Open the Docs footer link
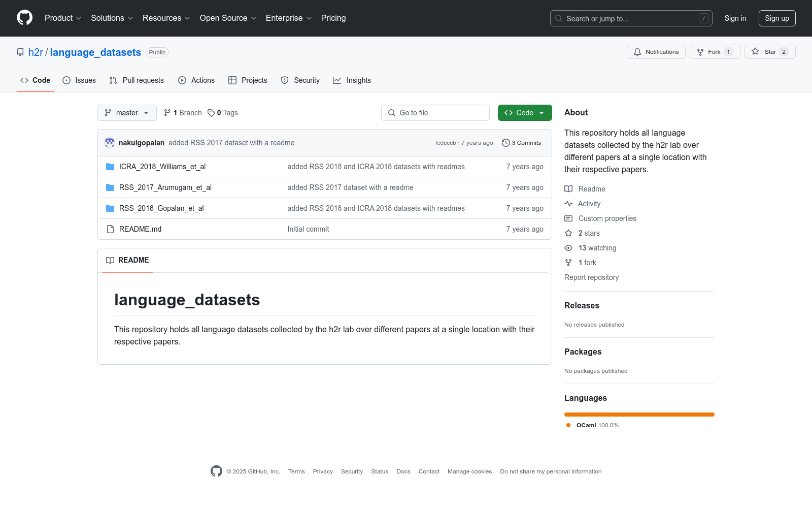 click(403, 471)
